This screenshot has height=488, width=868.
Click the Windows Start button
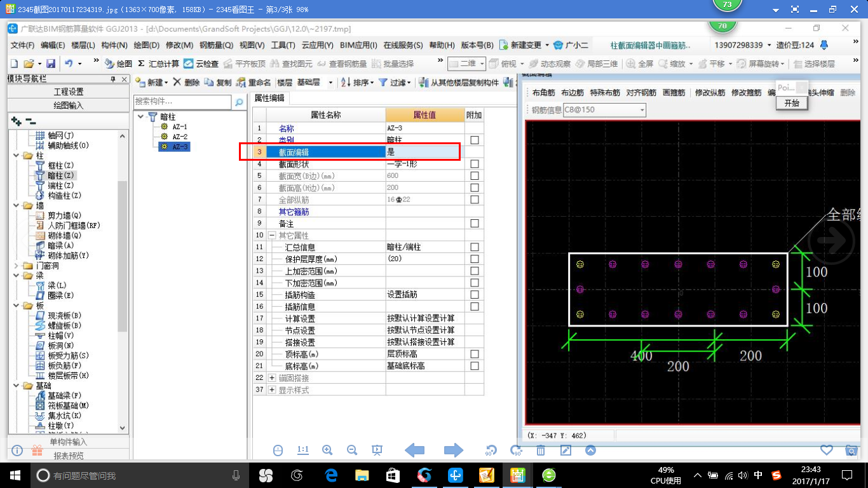(15, 475)
